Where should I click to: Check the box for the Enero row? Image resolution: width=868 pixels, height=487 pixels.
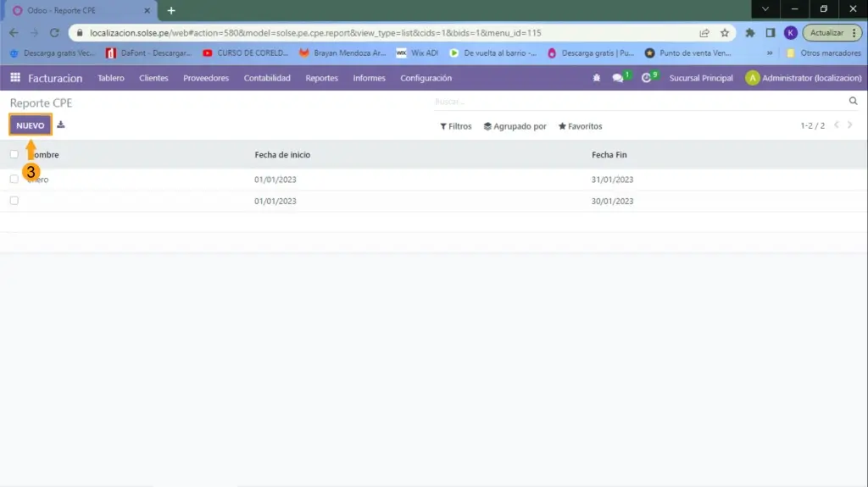coord(14,180)
